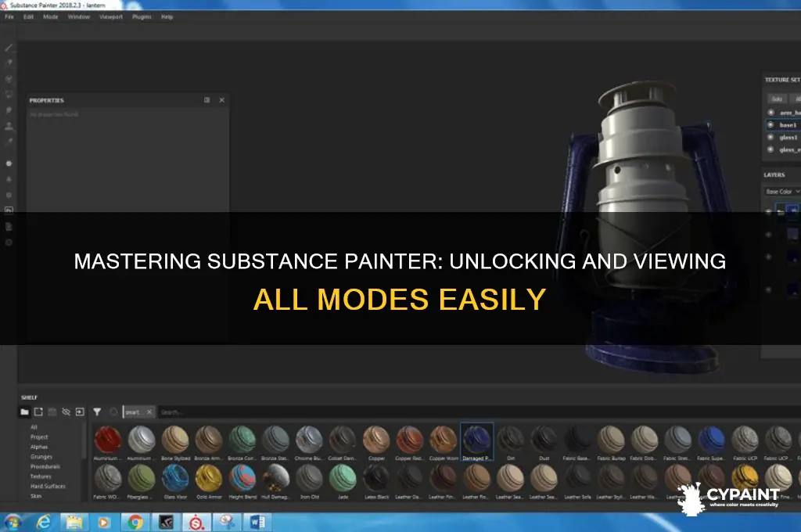The image size is (801, 532).
Task: Click the Solo button in Texture Set
Action: (x=777, y=99)
